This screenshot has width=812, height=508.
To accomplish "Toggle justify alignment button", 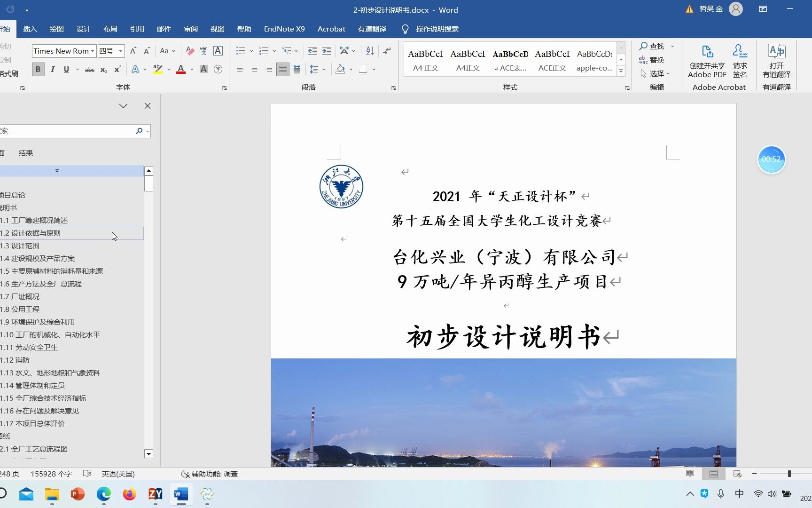I will click(x=282, y=69).
